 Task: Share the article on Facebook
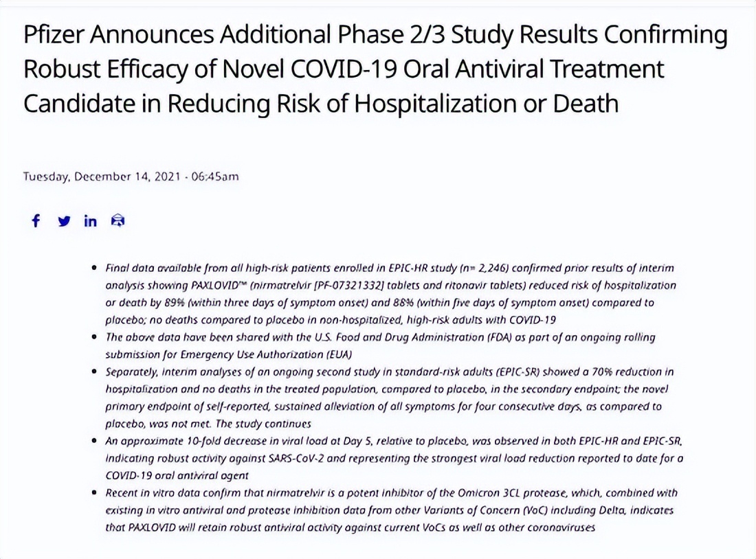pos(36,221)
